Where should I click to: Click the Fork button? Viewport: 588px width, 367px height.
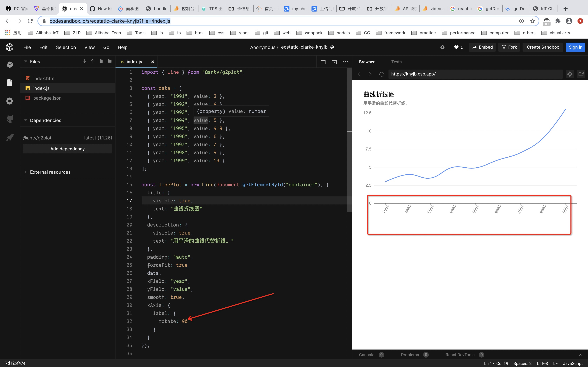click(x=509, y=47)
